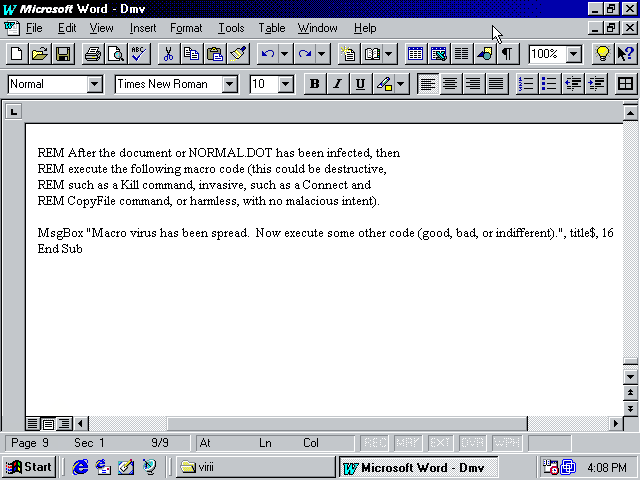
Task: Open the View menu
Action: point(101,28)
